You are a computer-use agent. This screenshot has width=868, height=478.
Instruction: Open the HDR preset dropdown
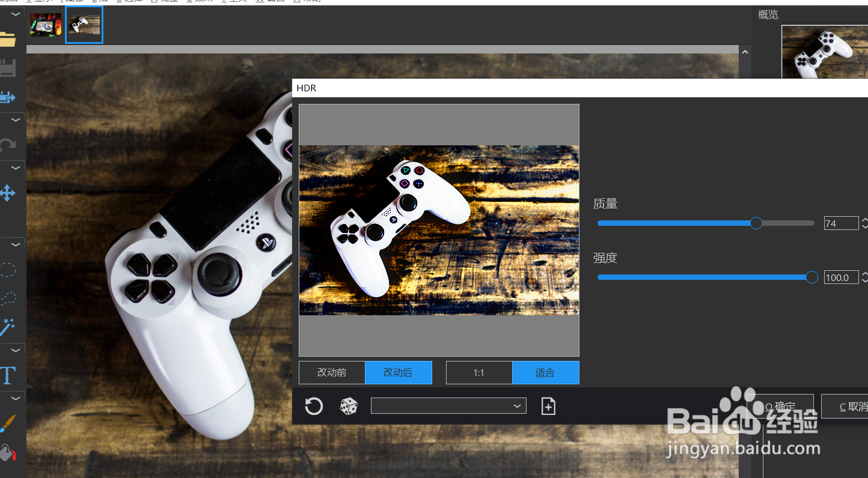[x=448, y=406]
